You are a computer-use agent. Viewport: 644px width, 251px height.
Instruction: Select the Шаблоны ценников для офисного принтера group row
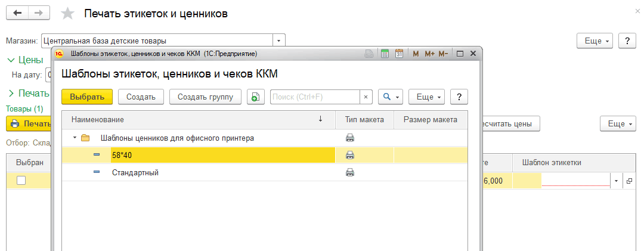(265, 138)
